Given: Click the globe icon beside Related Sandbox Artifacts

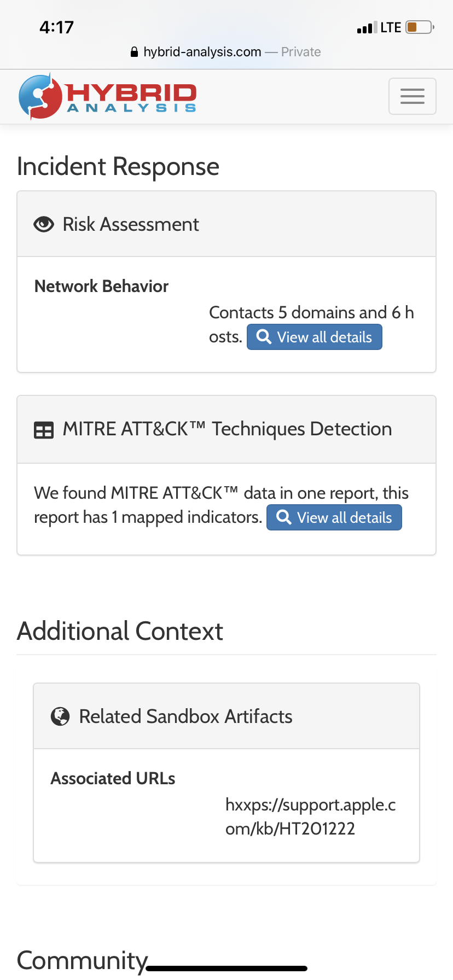Looking at the screenshot, I should pyautogui.click(x=60, y=716).
